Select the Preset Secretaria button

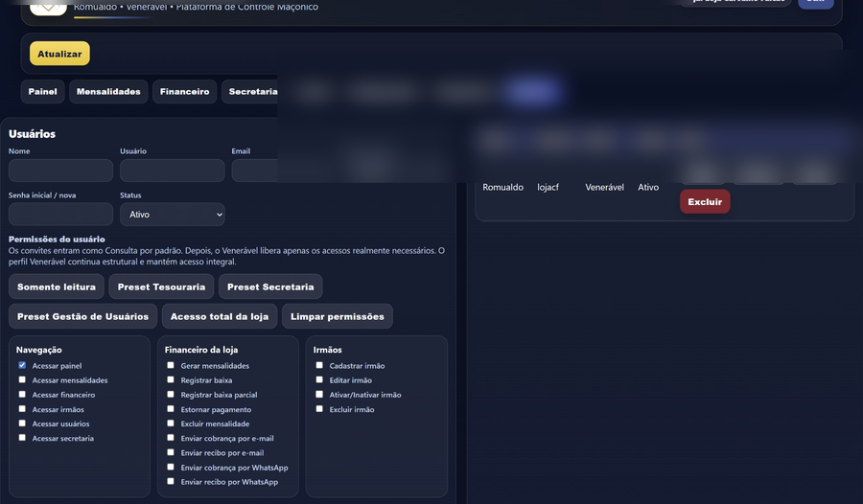pyautogui.click(x=270, y=286)
